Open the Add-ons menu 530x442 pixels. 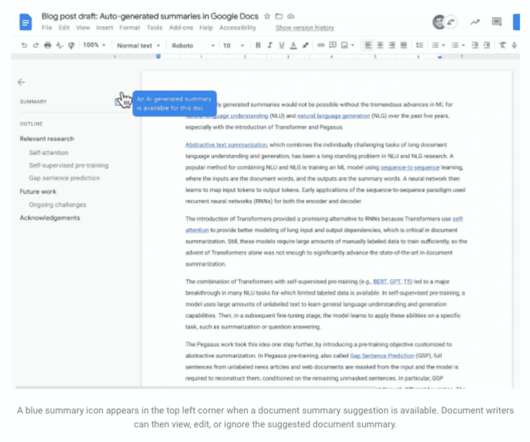point(181,28)
